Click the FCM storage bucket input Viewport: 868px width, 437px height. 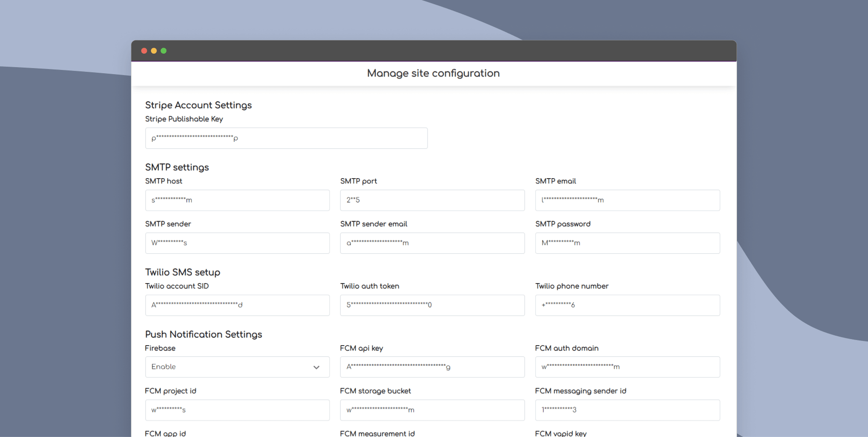432,410
